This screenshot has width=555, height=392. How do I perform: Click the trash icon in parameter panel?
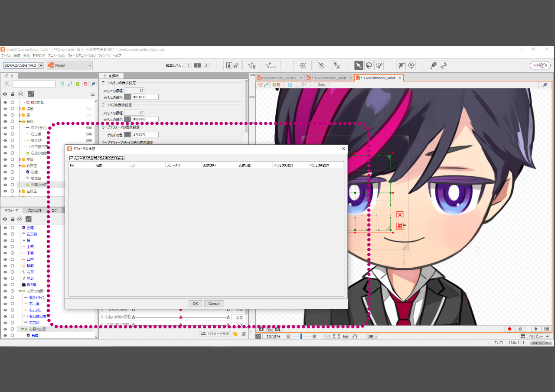[x=244, y=334]
